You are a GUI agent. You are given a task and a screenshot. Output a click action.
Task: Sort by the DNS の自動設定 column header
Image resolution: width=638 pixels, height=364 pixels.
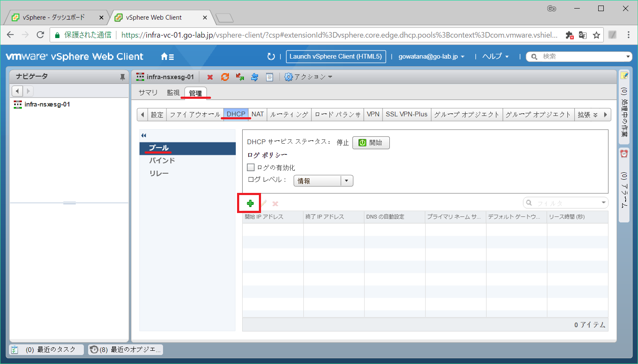395,217
